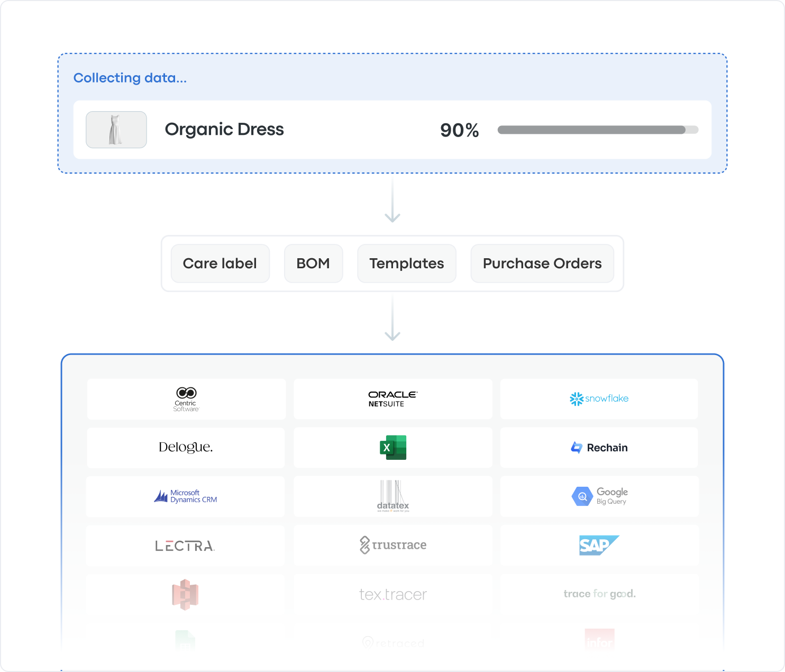The width and height of the screenshot is (785, 672).
Task: Select the SAP logo
Action: click(x=599, y=545)
